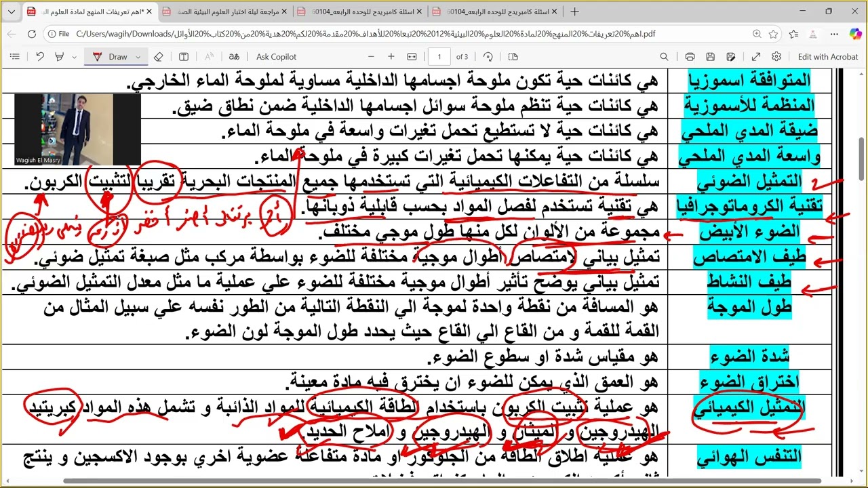Click the undo arrow in PDF toolbar

[x=40, y=57]
